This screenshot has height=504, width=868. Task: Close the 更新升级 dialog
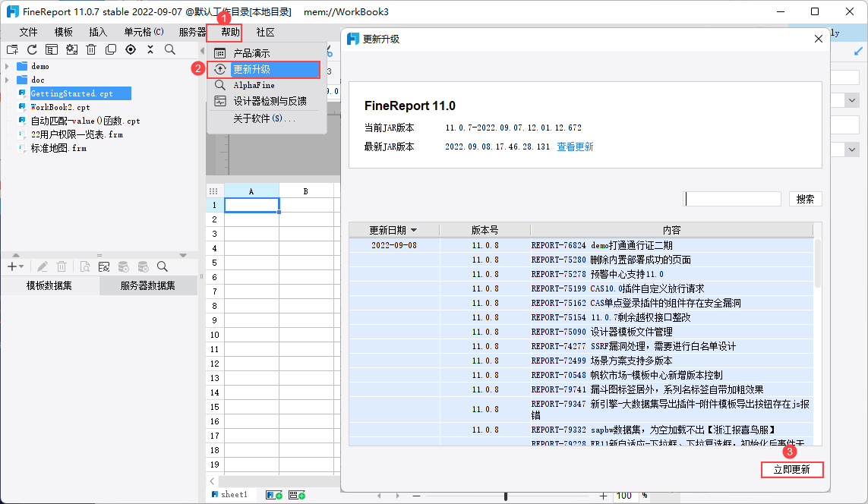pos(818,39)
